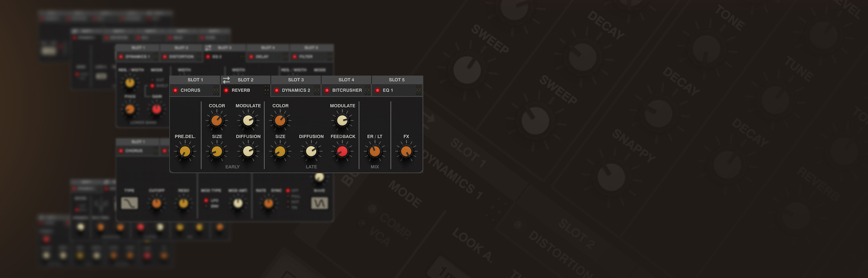Toggle the REVERB power LED in Slot 2
868x278 pixels.
point(226,90)
